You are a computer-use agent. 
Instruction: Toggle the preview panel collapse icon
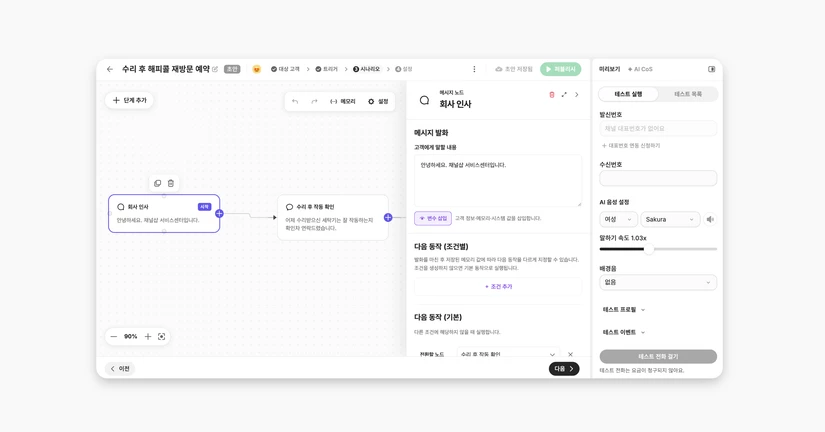711,69
